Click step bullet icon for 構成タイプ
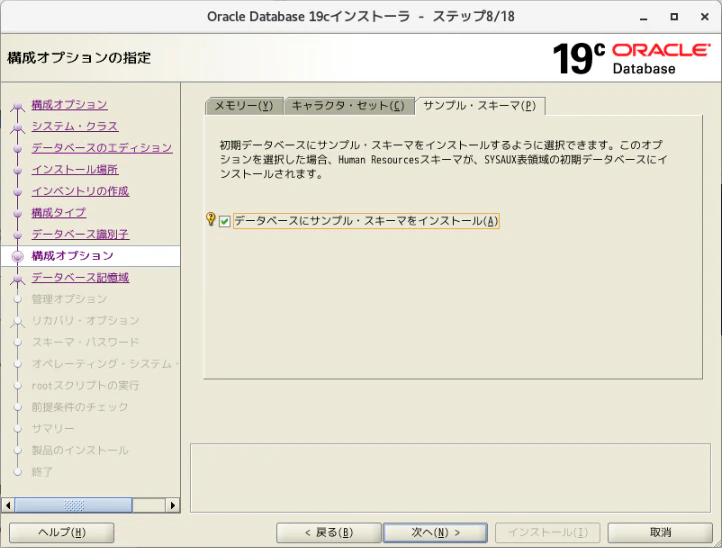This screenshot has width=722, height=548. tap(17, 214)
